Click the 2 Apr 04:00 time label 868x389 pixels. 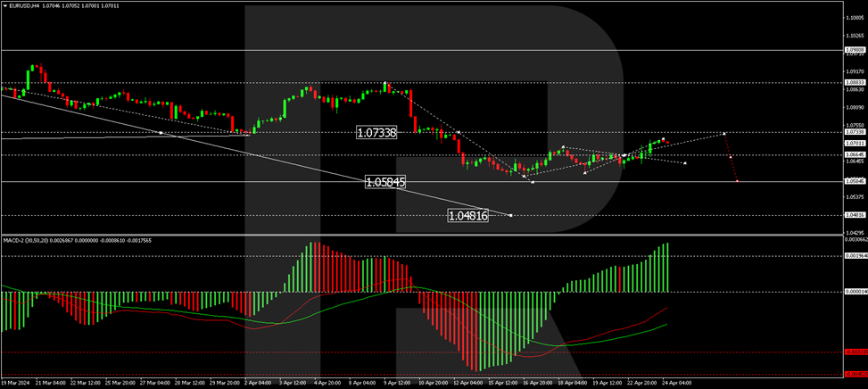click(x=259, y=383)
